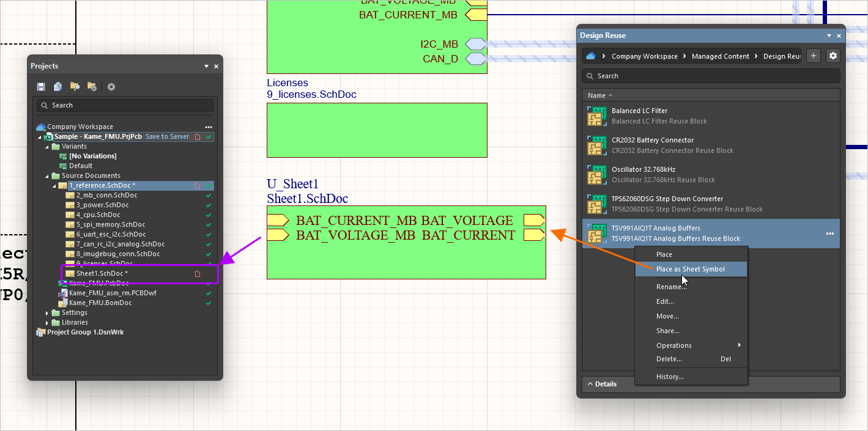Click the U_Sheet1 sheet symbol on schematic

[406, 242]
